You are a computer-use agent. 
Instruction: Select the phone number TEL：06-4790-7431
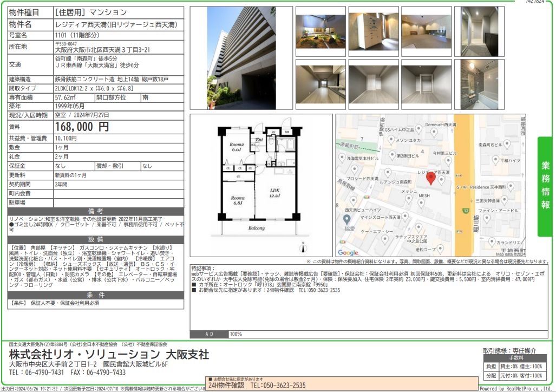36,373
